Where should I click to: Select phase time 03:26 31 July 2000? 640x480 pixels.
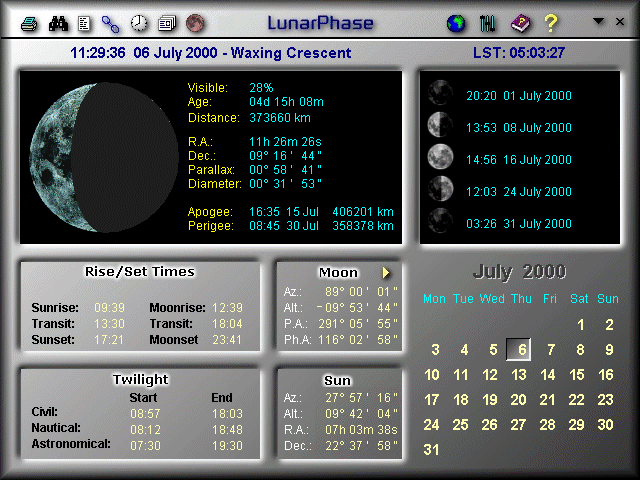point(519,224)
